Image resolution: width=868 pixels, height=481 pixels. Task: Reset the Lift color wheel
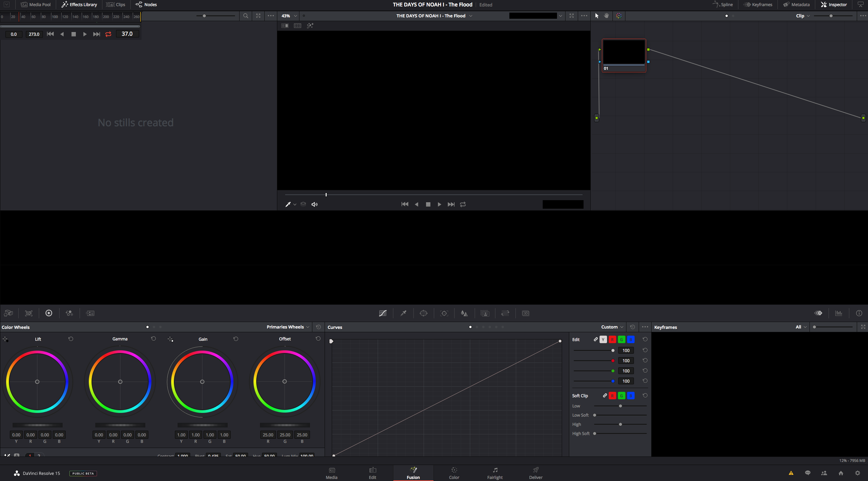[71, 339]
